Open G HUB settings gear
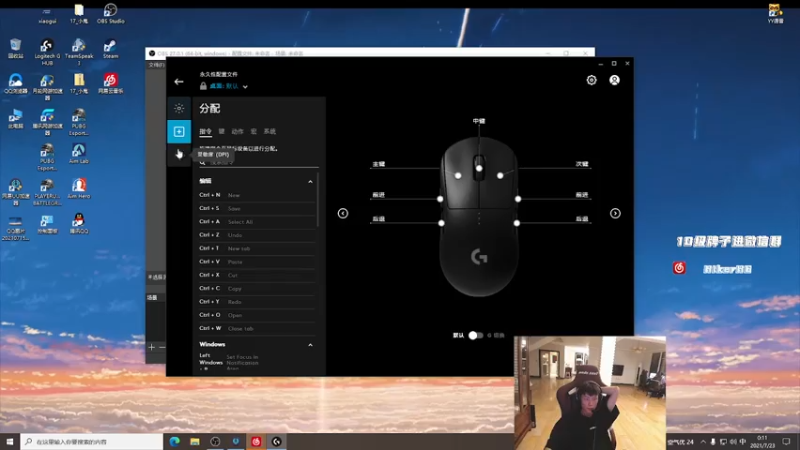Image resolution: width=800 pixels, height=450 pixels. [591, 80]
